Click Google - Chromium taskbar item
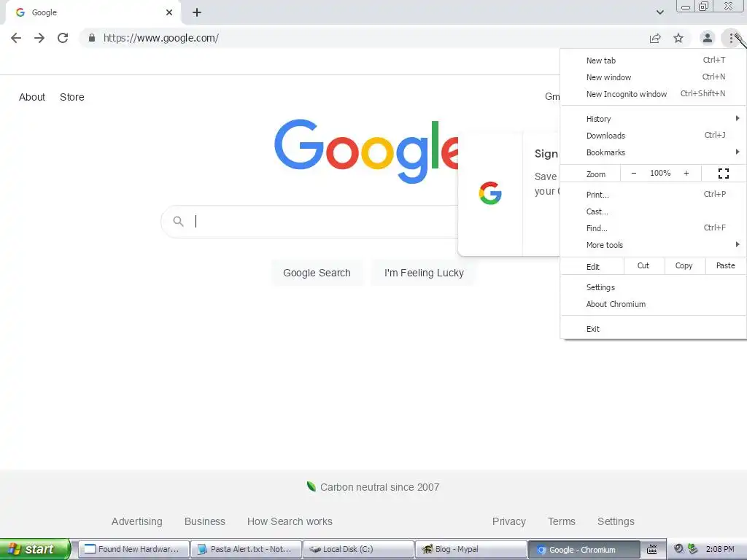Screen dimensions: 747x560 pyautogui.click(x=584, y=550)
